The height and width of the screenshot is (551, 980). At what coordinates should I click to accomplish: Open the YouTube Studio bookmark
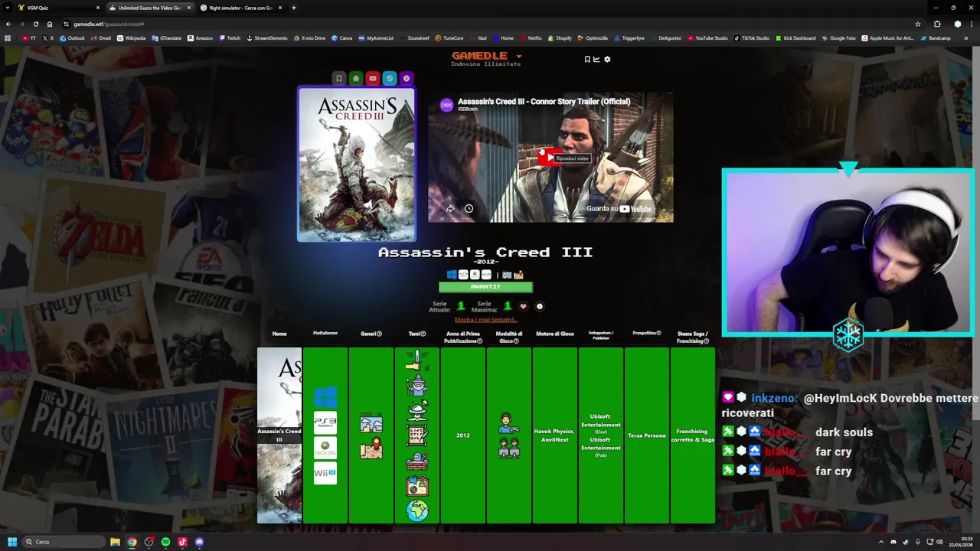coord(707,37)
